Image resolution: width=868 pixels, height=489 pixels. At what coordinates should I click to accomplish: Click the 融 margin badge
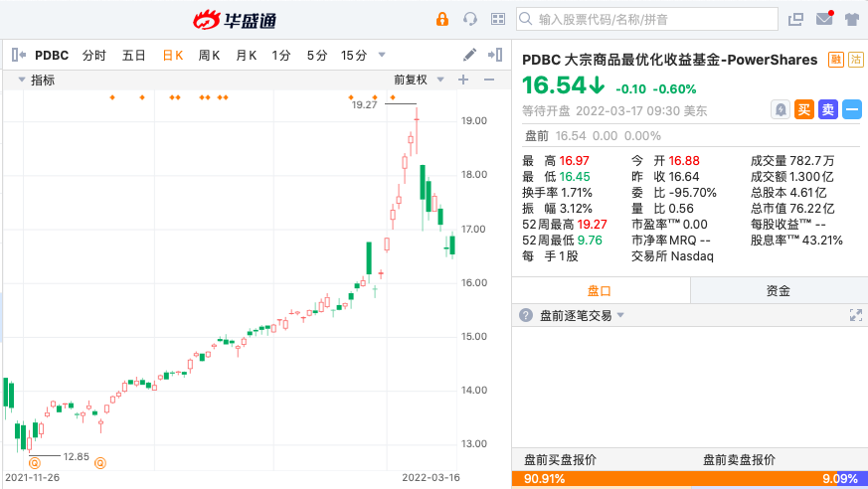(x=835, y=60)
